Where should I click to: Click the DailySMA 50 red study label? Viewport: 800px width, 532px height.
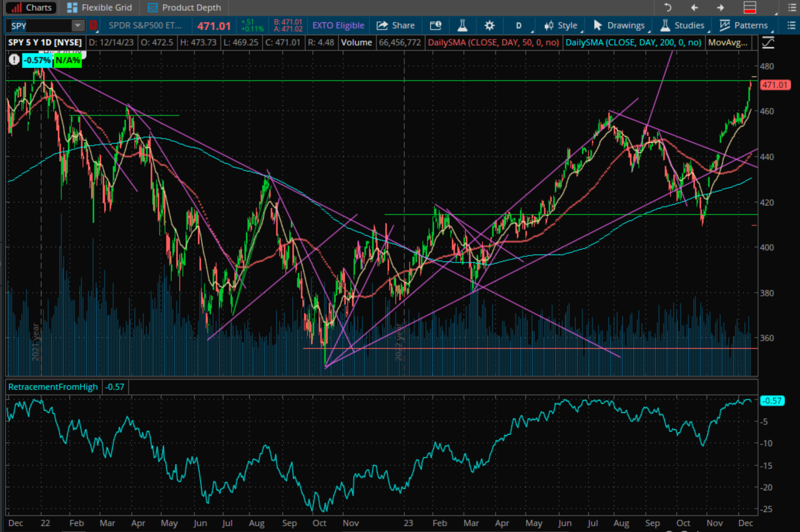[493, 42]
